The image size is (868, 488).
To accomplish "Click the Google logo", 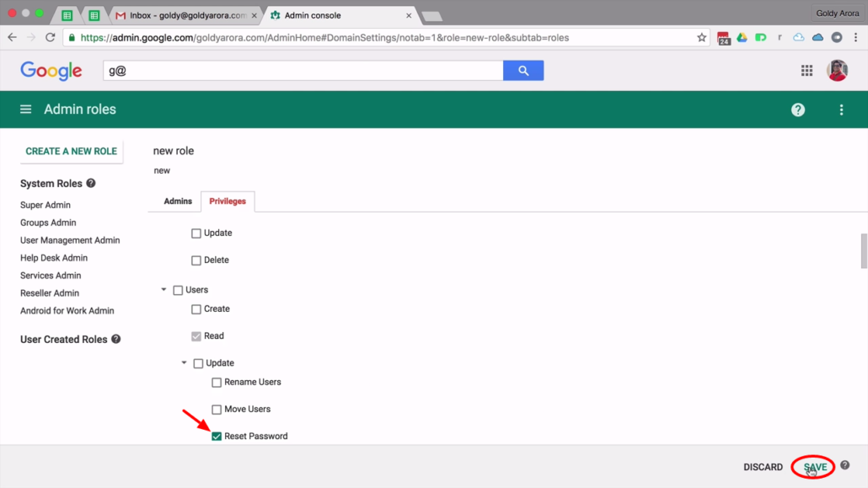I will pos(51,71).
